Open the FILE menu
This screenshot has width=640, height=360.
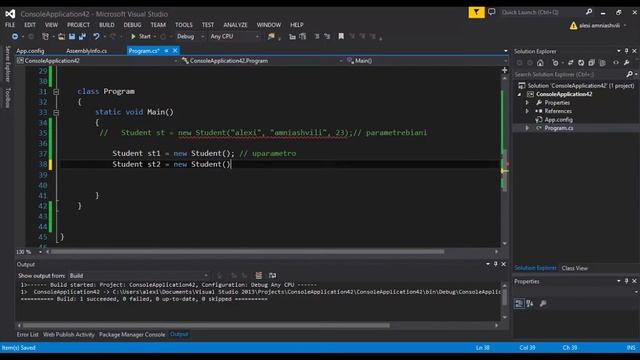(x=10, y=25)
